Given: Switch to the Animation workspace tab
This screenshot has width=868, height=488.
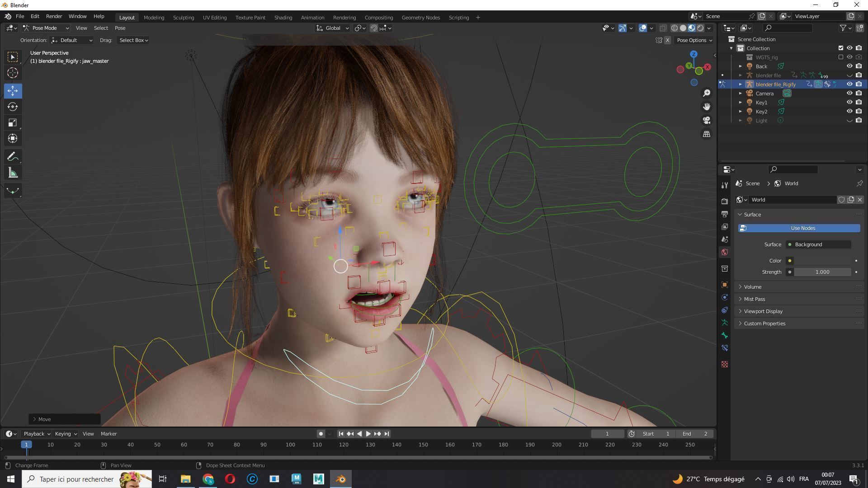Looking at the screenshot, I should (x=312, y=18).
